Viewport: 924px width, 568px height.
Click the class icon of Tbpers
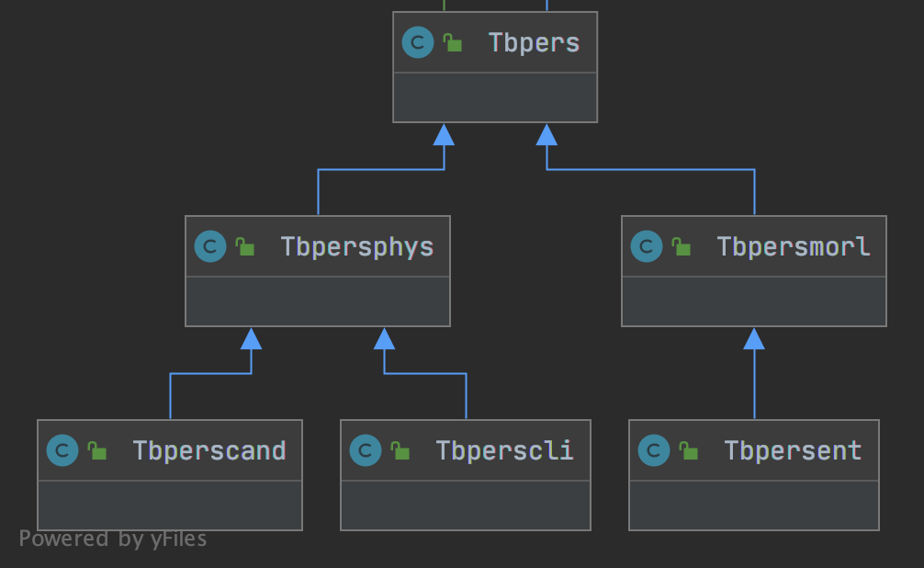point(418,43)
